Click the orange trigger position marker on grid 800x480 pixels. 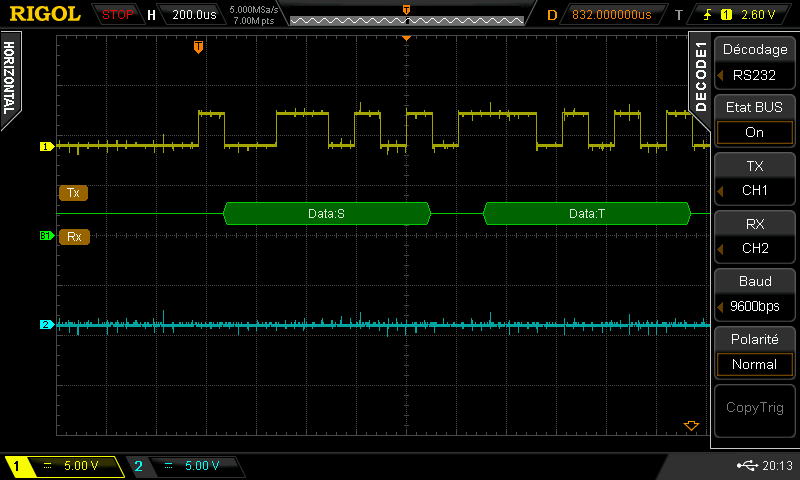(198, 47)
